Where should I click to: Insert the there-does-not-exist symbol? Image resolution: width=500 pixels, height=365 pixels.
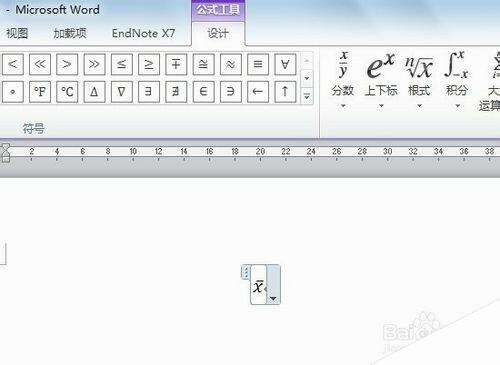[176, 91]
